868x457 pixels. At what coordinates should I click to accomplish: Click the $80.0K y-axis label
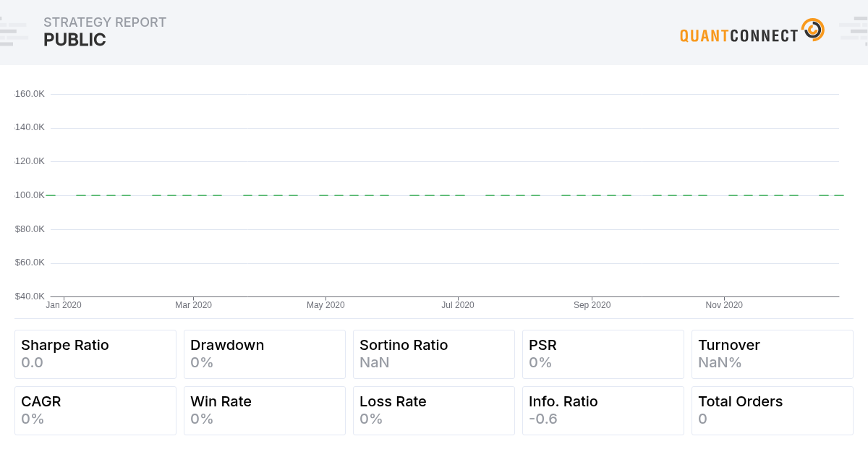coord(30,229)
